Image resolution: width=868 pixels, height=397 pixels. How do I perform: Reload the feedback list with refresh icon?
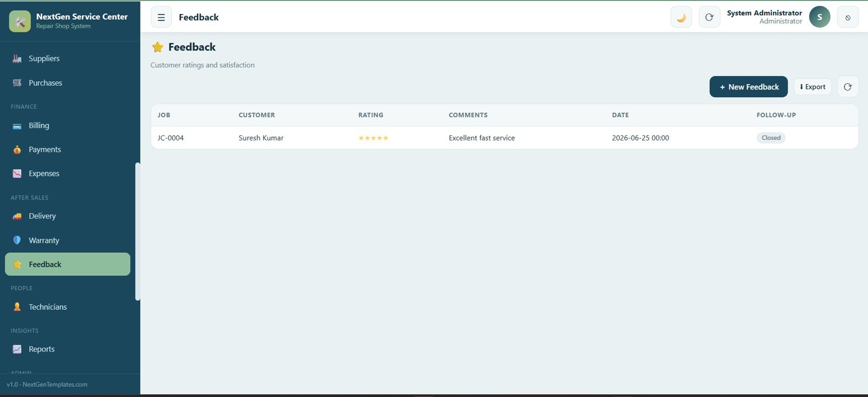click(848, 87)
